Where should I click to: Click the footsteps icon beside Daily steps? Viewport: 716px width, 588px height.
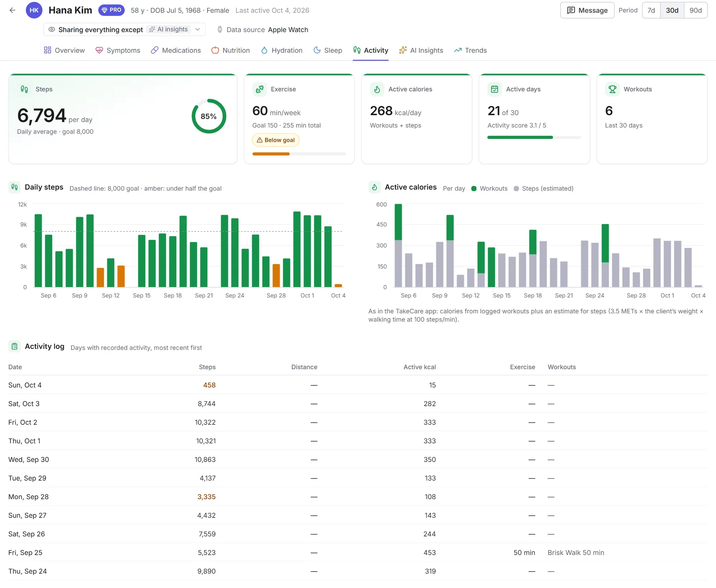click(x=14, y=187)
